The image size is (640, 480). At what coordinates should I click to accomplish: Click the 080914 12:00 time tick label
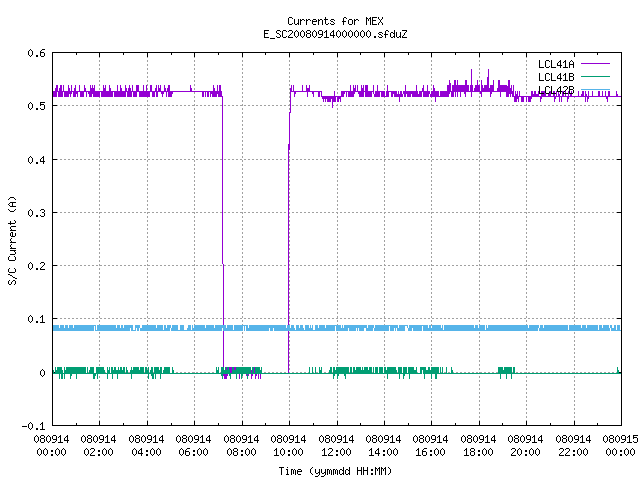pos(336,445)
